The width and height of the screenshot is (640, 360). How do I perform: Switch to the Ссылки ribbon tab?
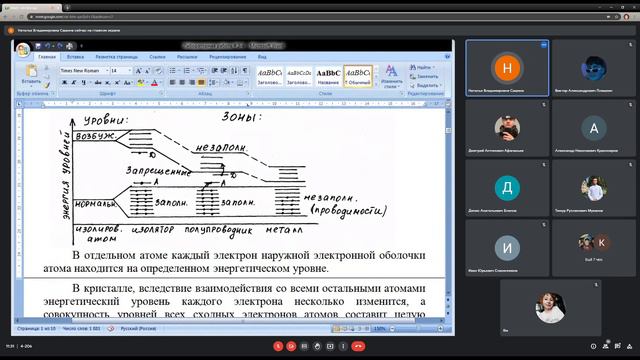[157, 57]
